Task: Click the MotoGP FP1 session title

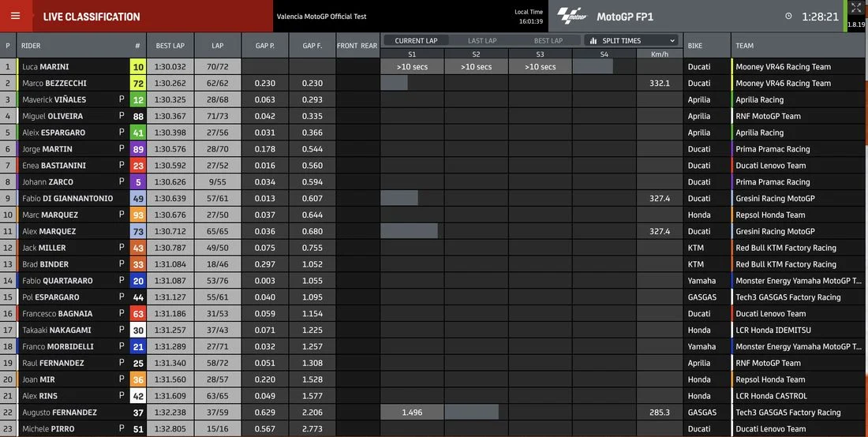Action: [625, 17]
